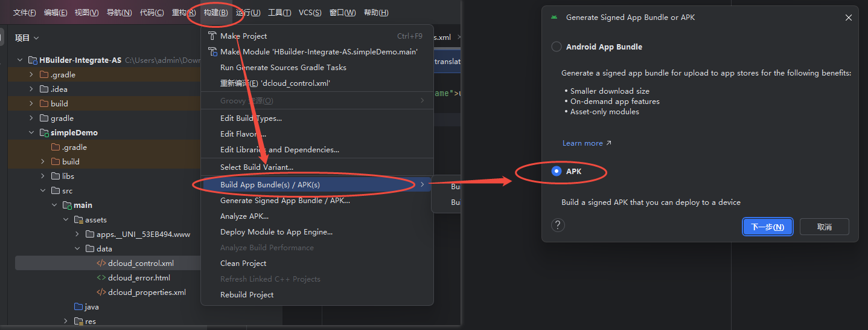Viewport: 868px width, 330px height.
Task: Open the 导航(N) menu
Action: click(x=119, y=13)
